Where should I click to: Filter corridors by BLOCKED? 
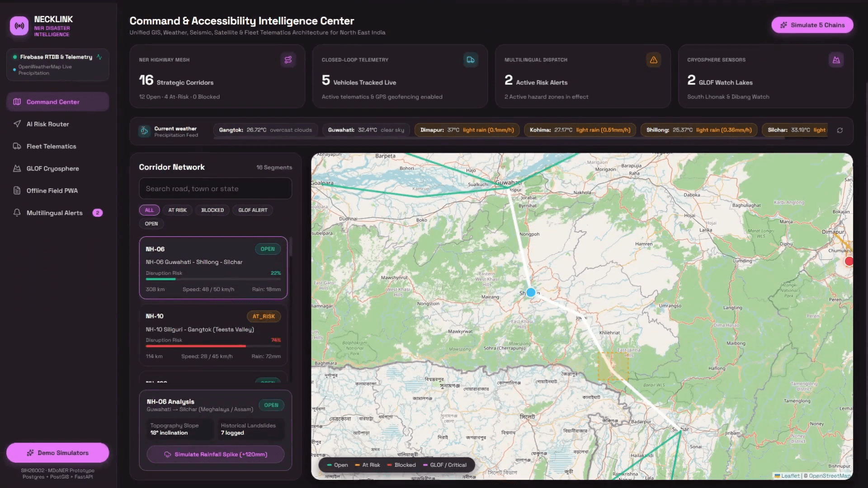pyautogui.click(x=212, y=210)
